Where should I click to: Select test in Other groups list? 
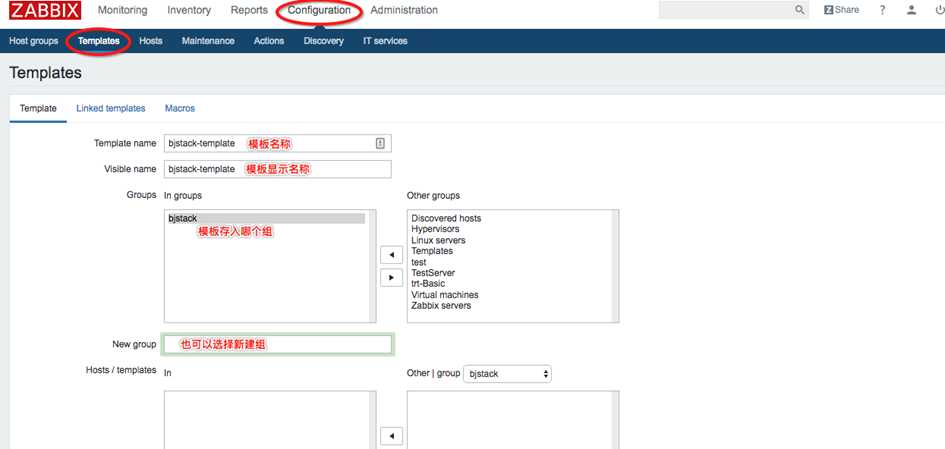[419, 262]
